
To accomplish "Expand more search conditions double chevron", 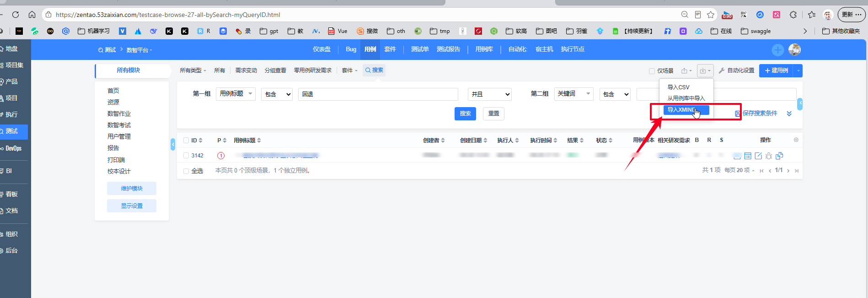I will (x=789, y=114).
